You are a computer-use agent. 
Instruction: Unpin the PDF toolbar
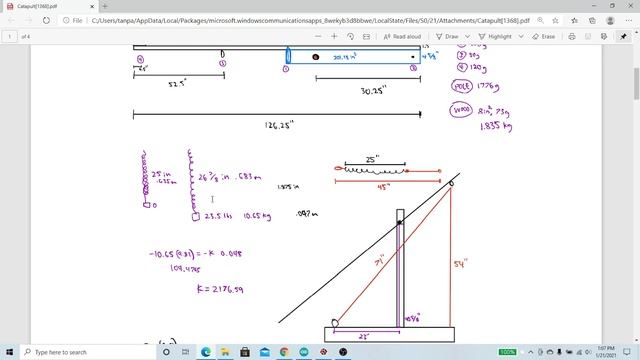coord(623,36)
